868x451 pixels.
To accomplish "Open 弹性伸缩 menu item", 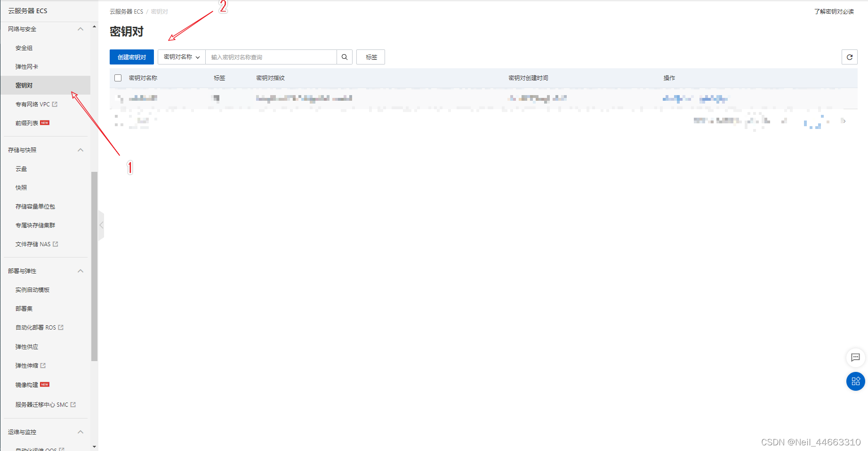I will pyautogui.click(x=27, y=366).
